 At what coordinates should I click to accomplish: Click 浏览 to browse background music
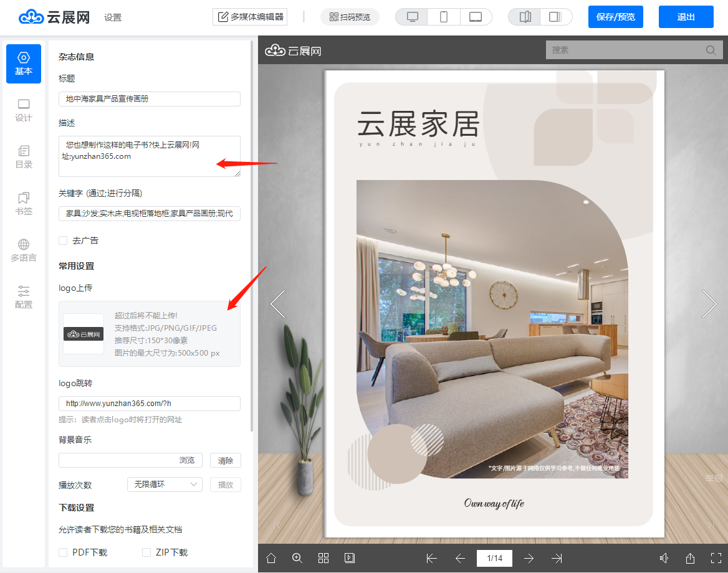[187, 460]
